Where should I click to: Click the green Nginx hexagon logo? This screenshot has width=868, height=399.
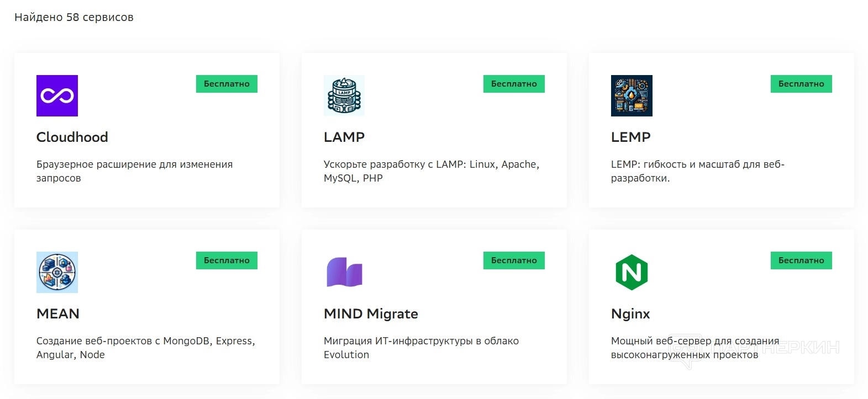pyautogui.click(x=632, y=272)
